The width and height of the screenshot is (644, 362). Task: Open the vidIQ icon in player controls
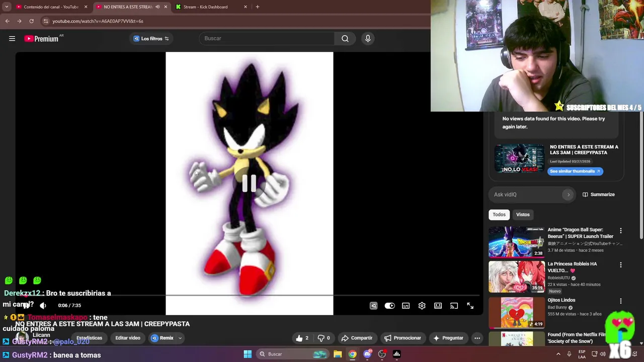(373, 306)
